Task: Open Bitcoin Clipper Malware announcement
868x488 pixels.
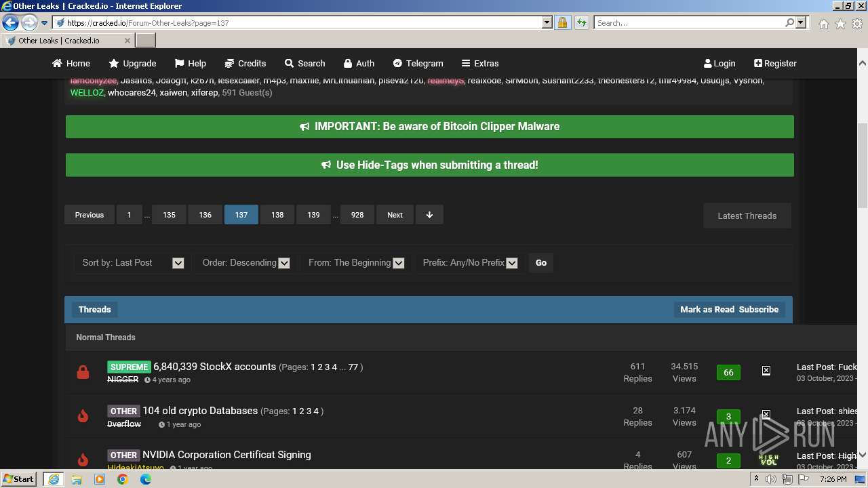Action: (x=429, y=127)
